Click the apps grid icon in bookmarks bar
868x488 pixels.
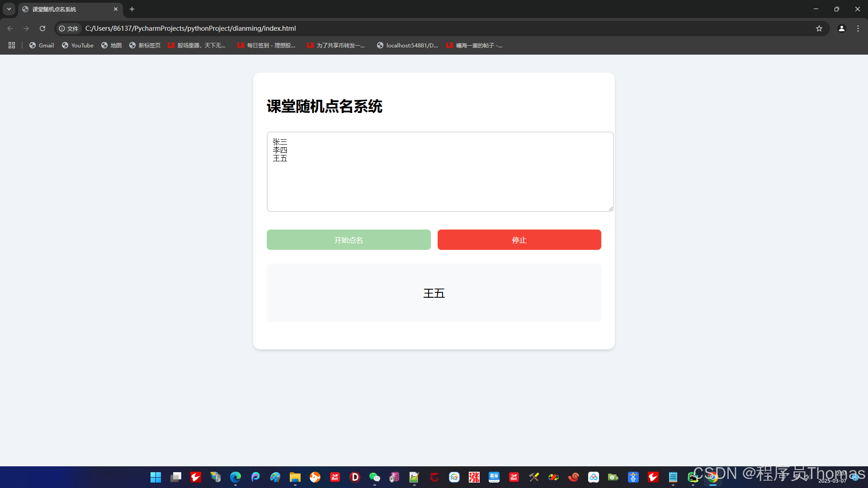coord(12,45)
